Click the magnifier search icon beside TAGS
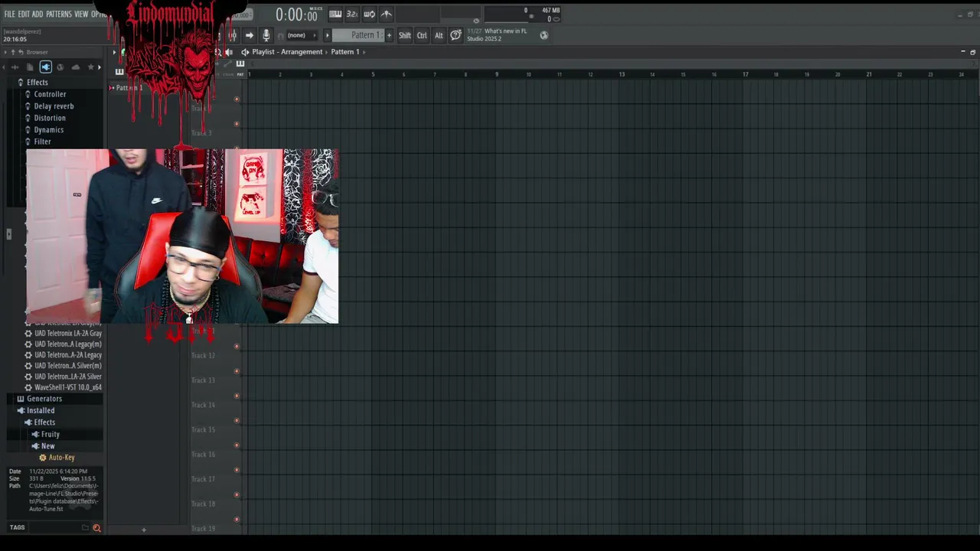The height and width of the screenshot is (551, 980). point(96,528)
